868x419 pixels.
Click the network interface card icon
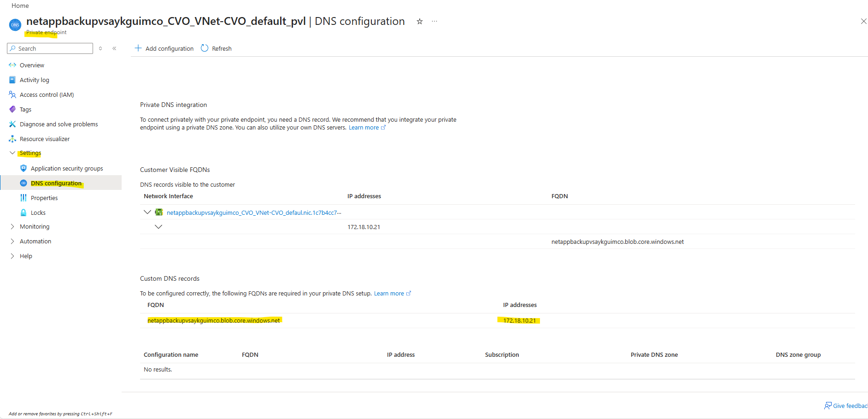point(159,212)
